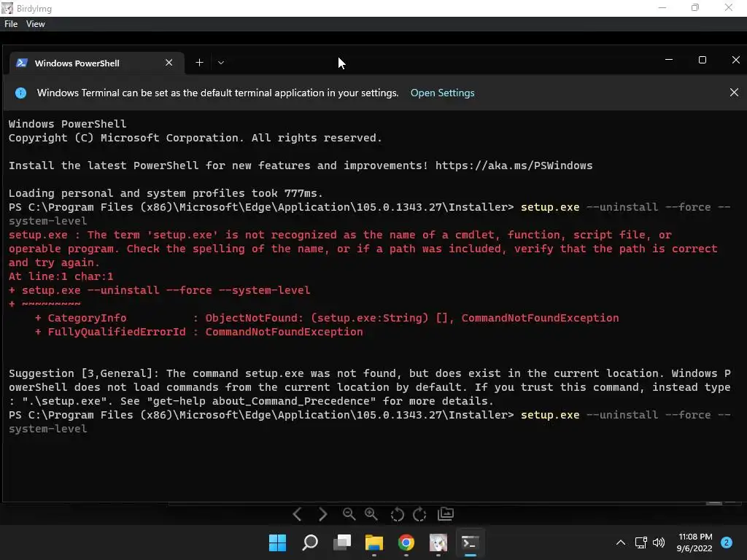Expand the new tab profile dropdown
The width and height of the screenshot is (747, 560).
click(220, 63)
